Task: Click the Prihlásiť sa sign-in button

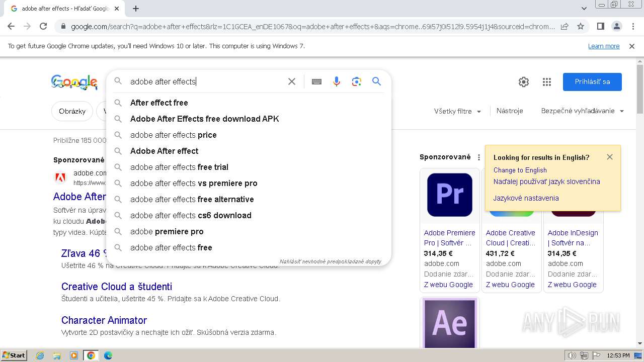Action: pyautogui.click(x=592, y=82)
